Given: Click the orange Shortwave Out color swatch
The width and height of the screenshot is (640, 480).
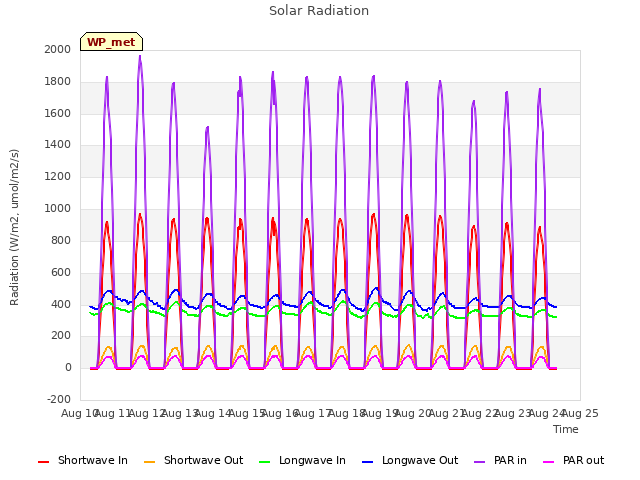Looking at the screenshot, I should pyautogui.click(x=149, y=462).
